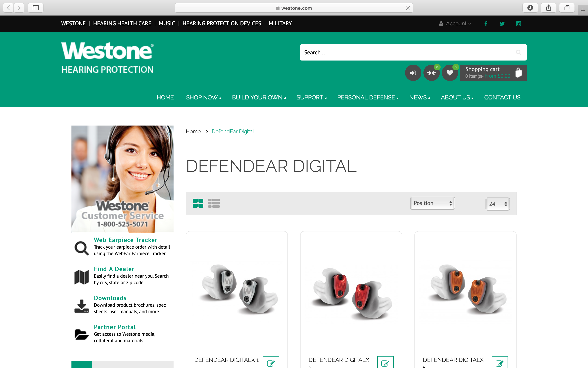The height and width of the screenshot is (368, 588).
Task: Click the search magnifier icon
Action: click(x=518, y=52)
